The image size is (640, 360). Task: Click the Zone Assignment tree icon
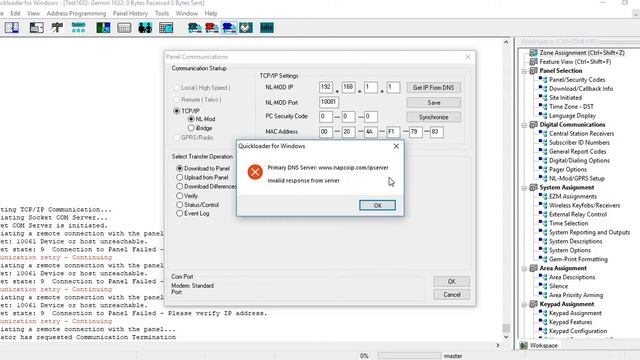[533, 53]
